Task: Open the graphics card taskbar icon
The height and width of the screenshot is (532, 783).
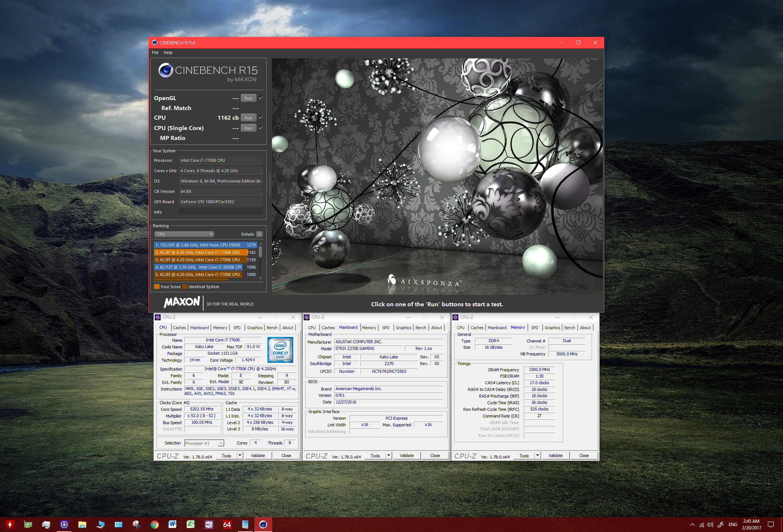Action: click(x=28, y=524)
